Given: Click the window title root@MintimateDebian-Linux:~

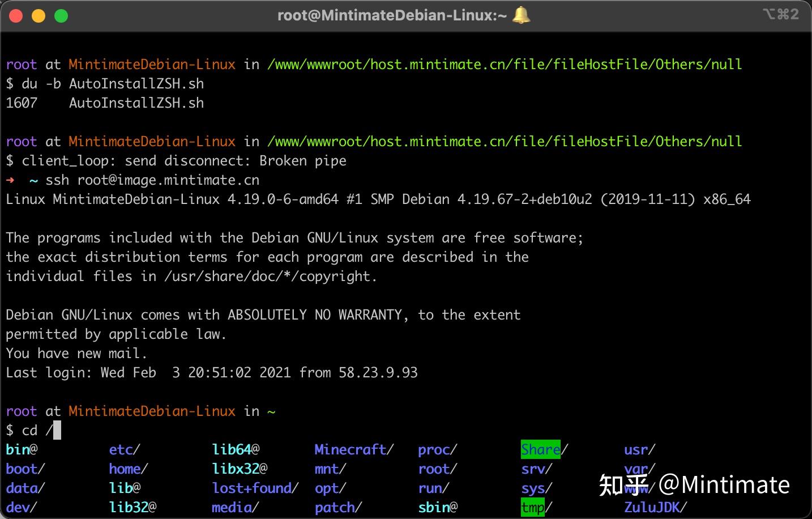Looking at the screenshot, I should pos(391,15).
